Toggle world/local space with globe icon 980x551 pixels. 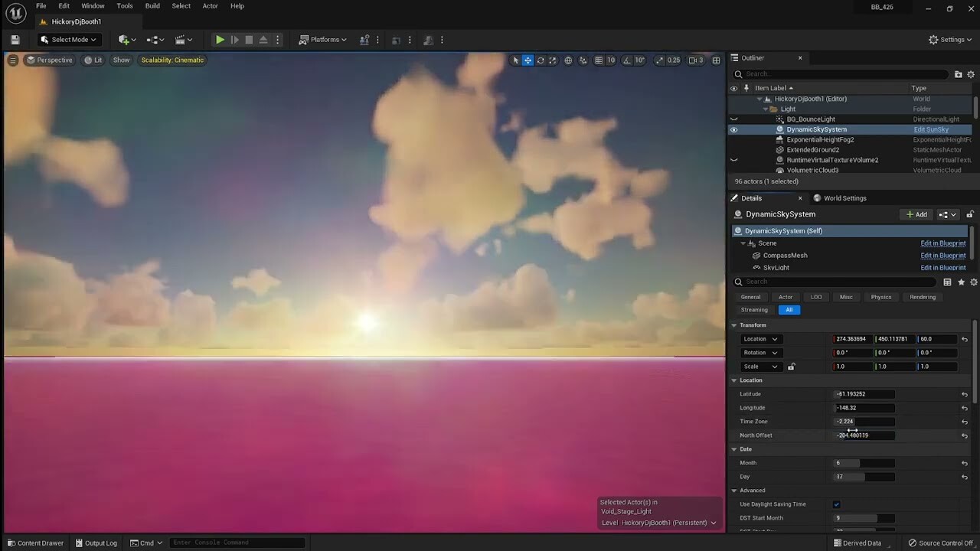pos(568,60)
